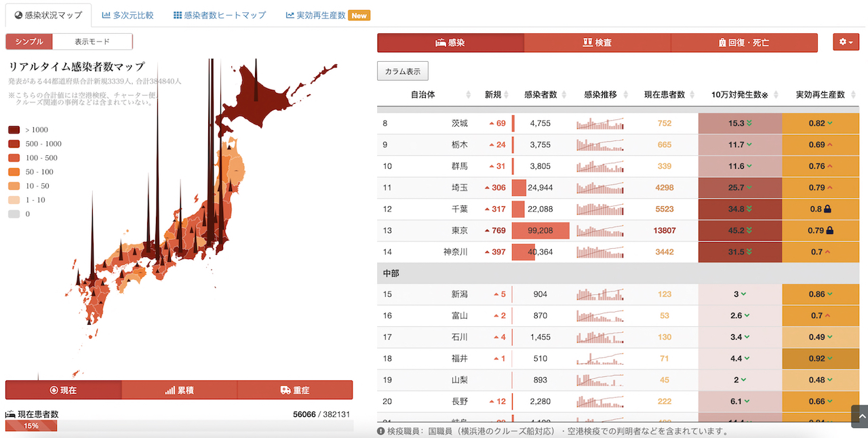868x438 pixels.
Task: Click 東京 trend sparkline chart
Action: [599, 231]
